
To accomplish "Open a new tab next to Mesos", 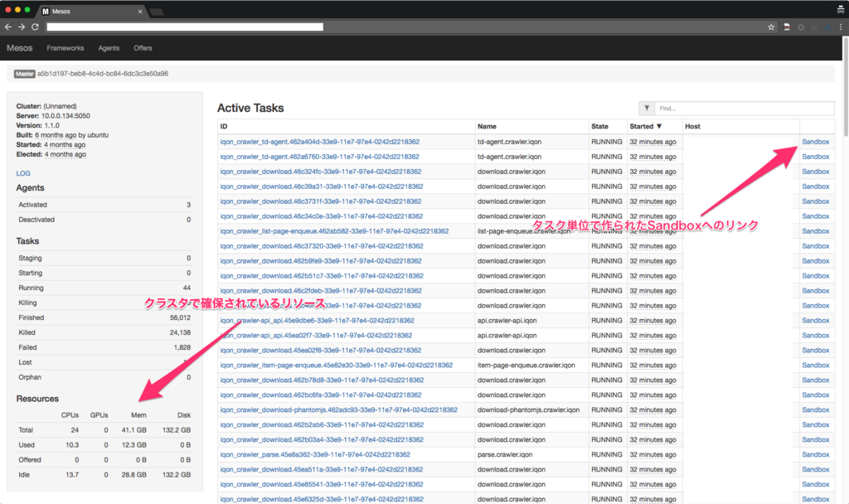I will click(x=157, y=12).
